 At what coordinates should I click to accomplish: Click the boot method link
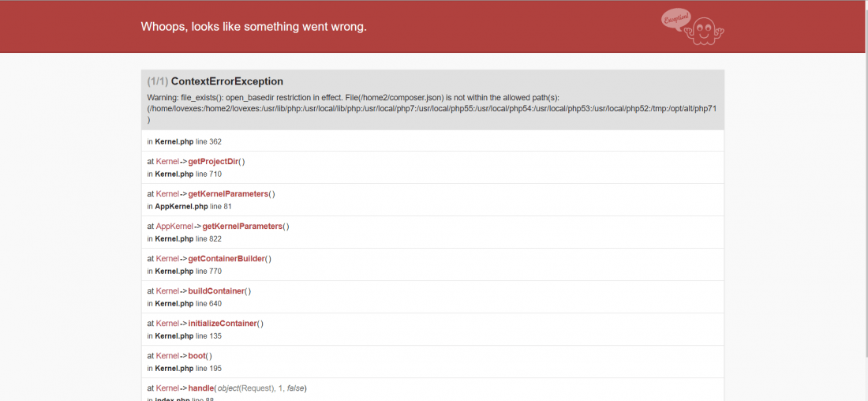[196, 355]
